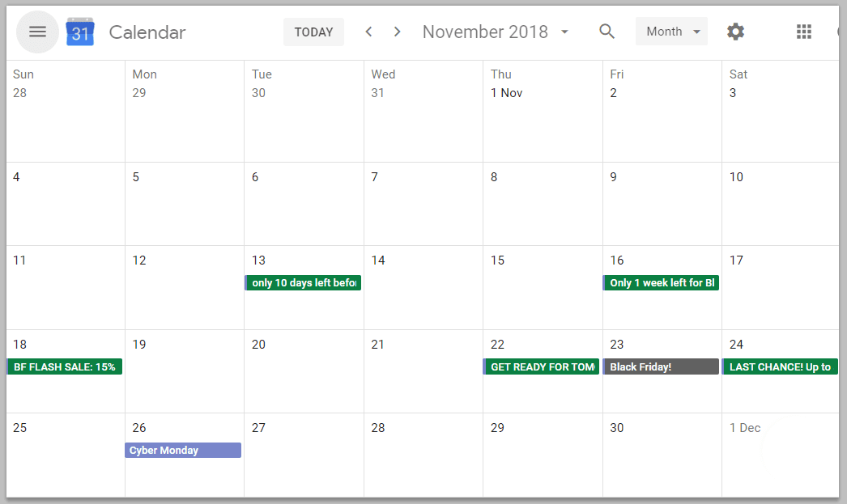The width and height of the screenshot is (847, 504).
Task: Open the Google apps grid icon
Action: (x=804, y=32)
